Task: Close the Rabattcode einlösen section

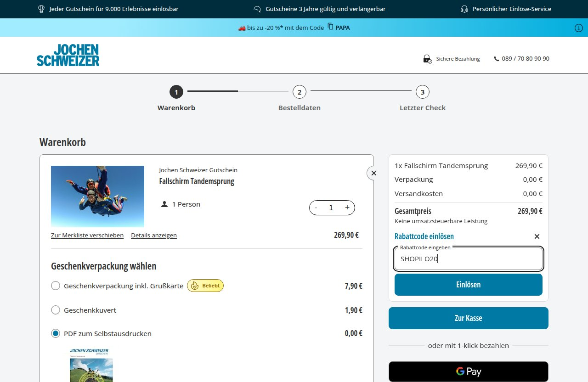Action: (x=537, y=236)
